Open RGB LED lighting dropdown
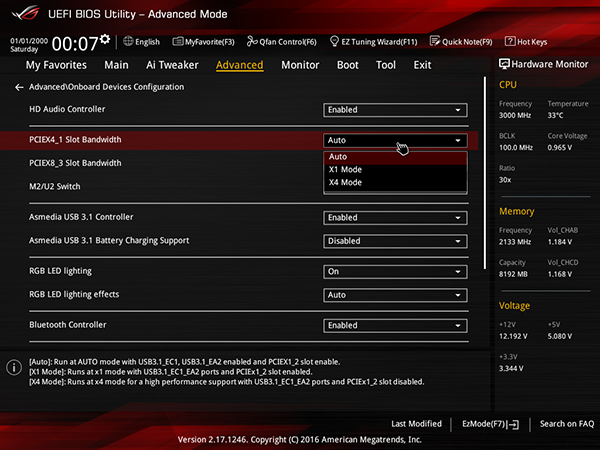 tap(395, 272)
